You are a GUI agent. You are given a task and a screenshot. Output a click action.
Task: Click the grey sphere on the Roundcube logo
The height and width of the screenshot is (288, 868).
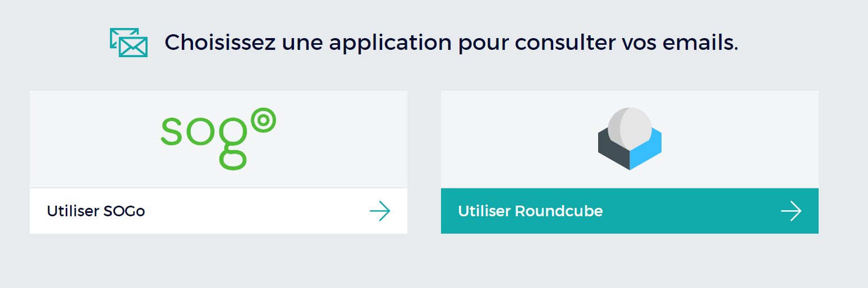[x=630, y=129]
